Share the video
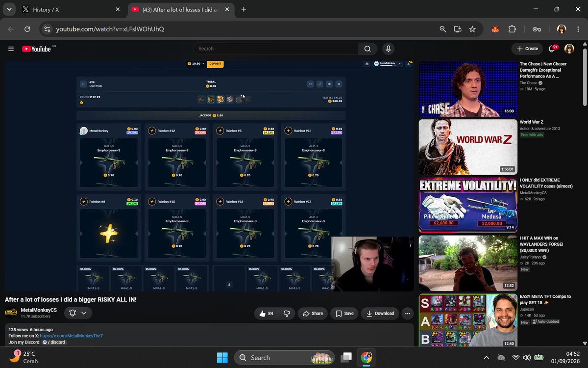 [x=313, y=314]
